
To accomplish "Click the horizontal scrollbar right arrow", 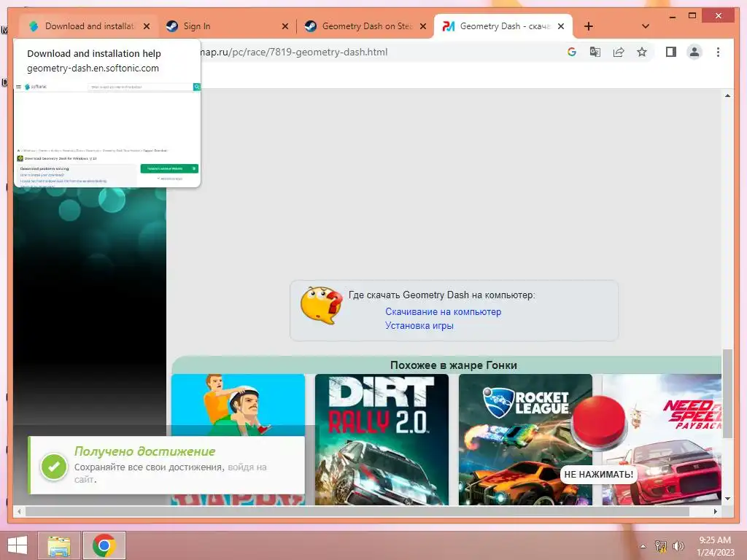I will click(x=716, y=511).
